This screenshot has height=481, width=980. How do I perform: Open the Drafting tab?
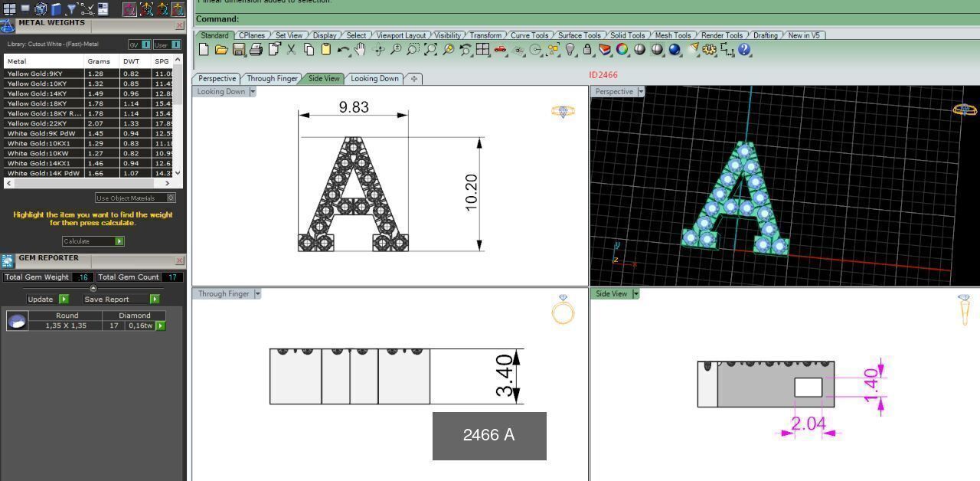tap(765, 35)
